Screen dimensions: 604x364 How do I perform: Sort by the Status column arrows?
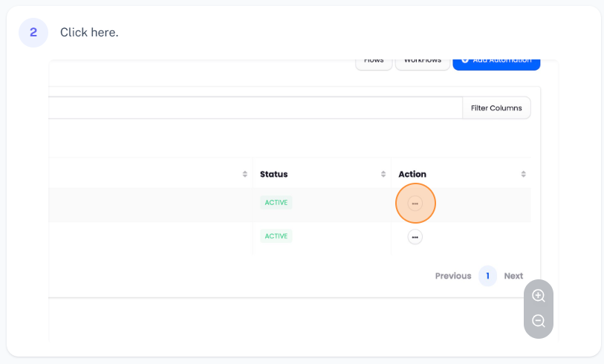(383, 175)
